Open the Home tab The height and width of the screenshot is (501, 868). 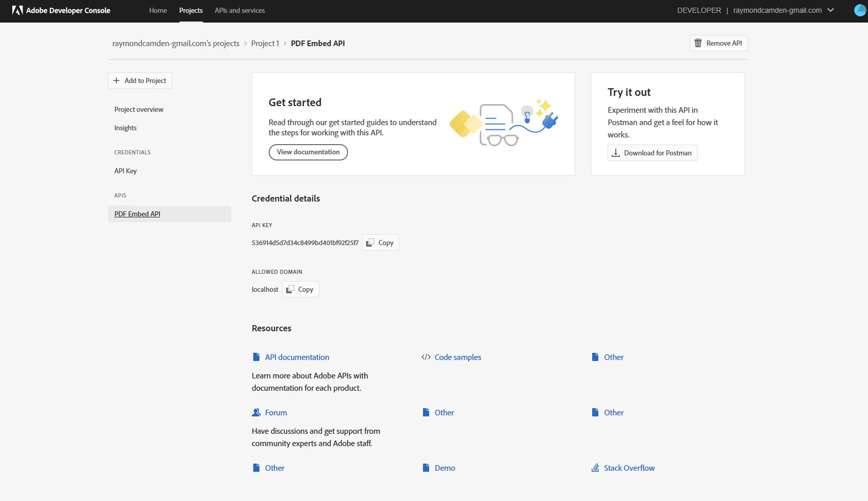click(158, 10)
